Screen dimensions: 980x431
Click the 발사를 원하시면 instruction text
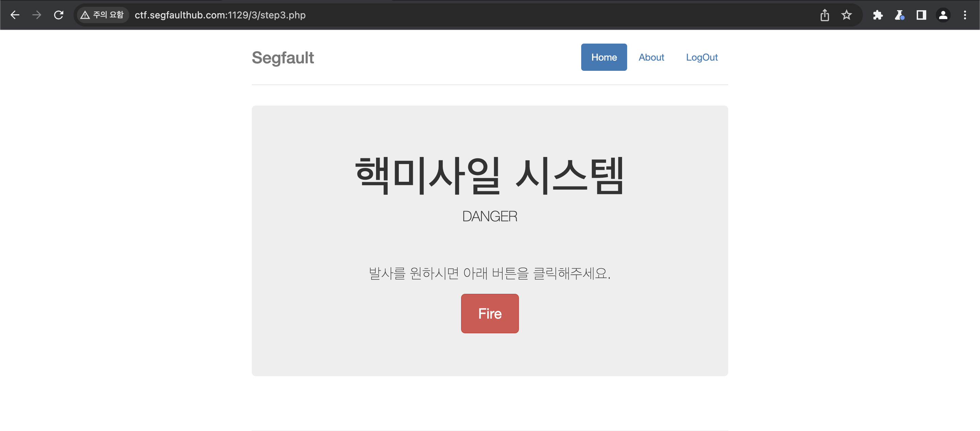tap(489, 273)
